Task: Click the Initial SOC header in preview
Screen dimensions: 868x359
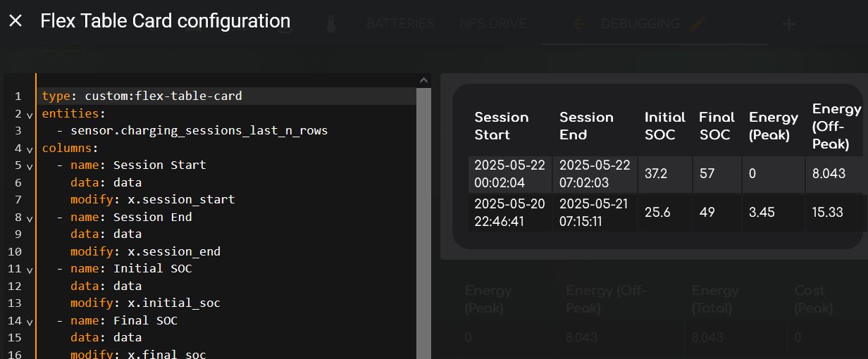Action: coord(664,126)
